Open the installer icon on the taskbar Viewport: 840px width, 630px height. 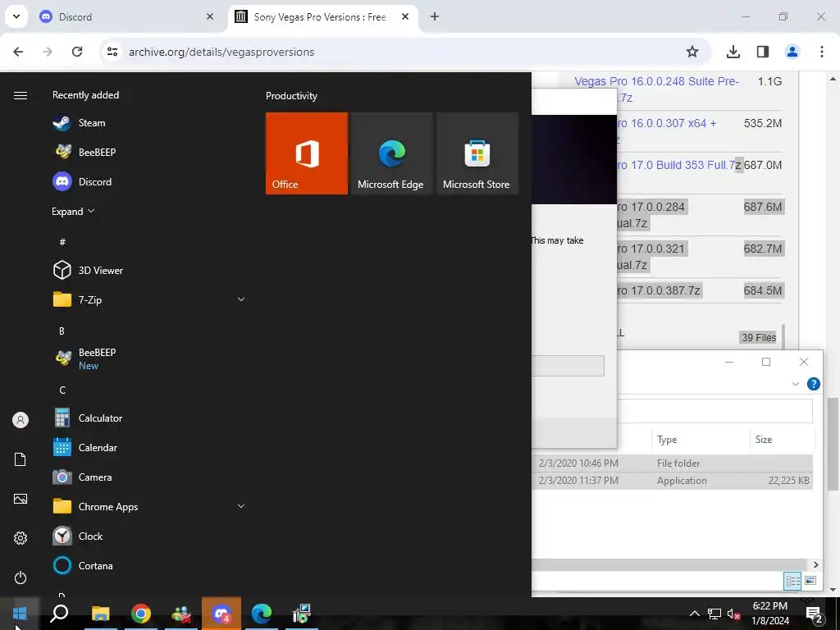302,614
